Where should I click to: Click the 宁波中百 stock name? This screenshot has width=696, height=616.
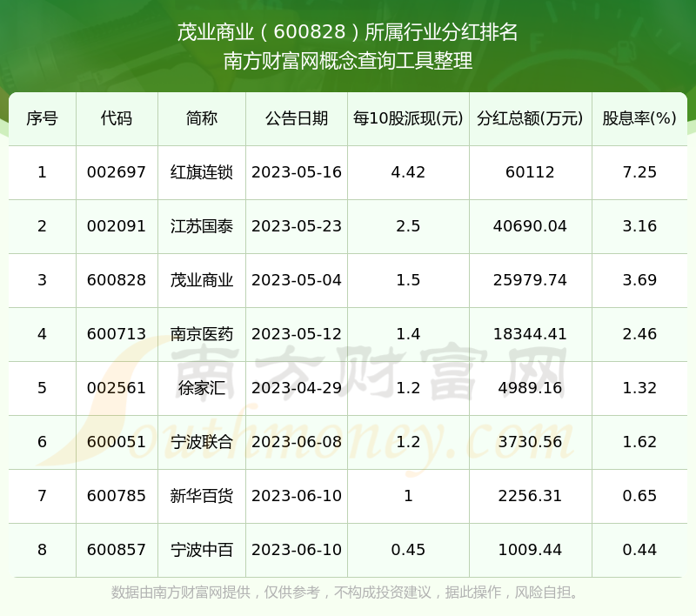[201, 550]
